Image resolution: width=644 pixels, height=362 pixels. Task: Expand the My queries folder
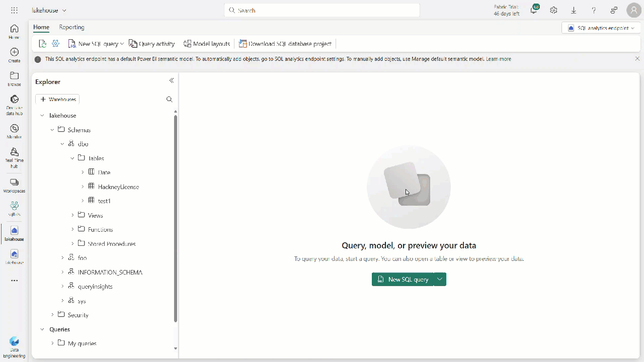52,343
